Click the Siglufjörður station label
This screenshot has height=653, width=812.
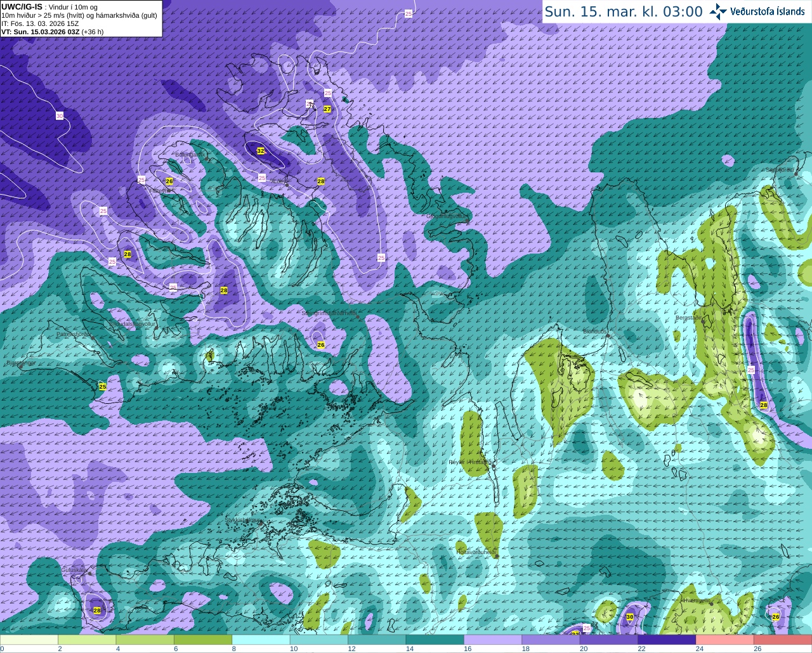click(780, 170)
